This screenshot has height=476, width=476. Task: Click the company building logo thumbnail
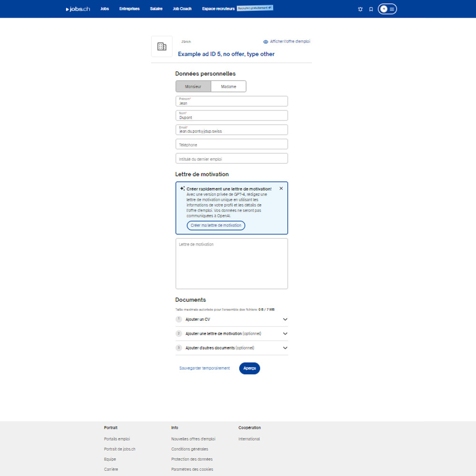pos(162,47)
